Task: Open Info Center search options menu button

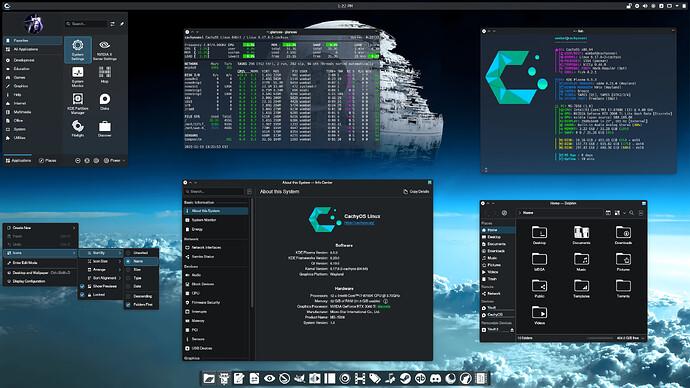Action: 249,192
